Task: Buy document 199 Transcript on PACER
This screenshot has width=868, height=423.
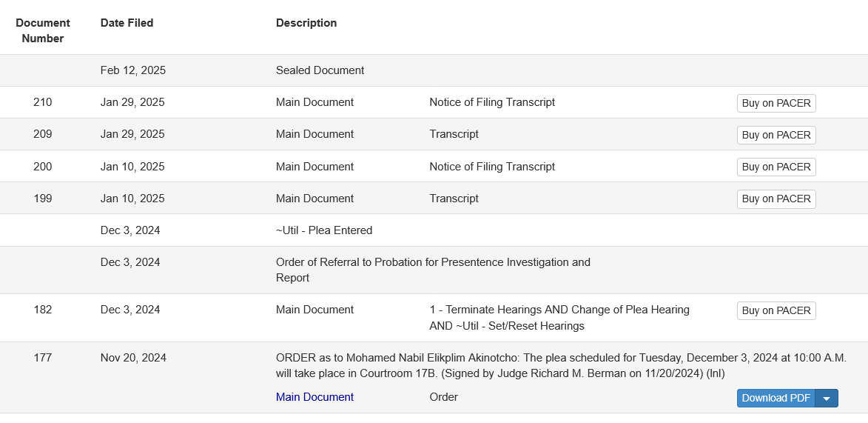Action: [776, 199]
